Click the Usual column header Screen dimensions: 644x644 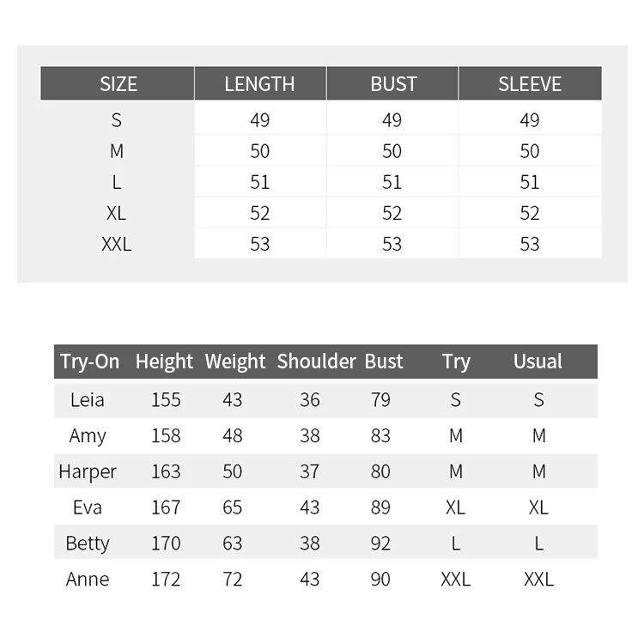point(538,361)
